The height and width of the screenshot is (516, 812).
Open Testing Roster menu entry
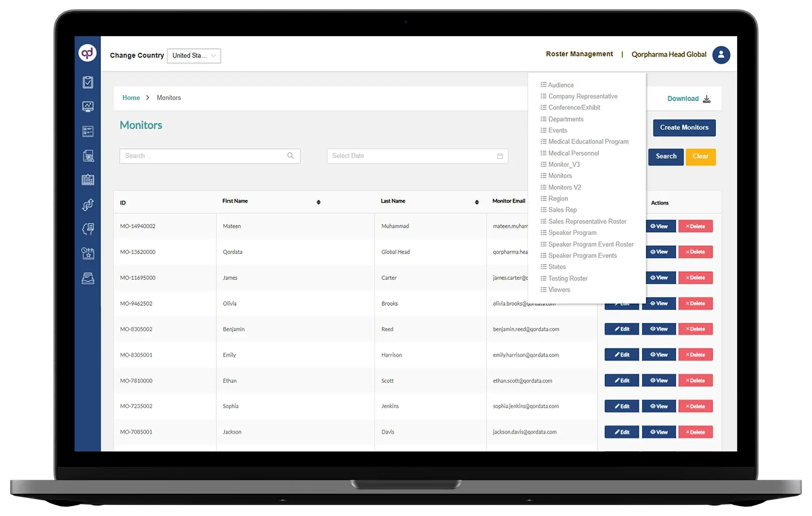click(x=563, y=279)
